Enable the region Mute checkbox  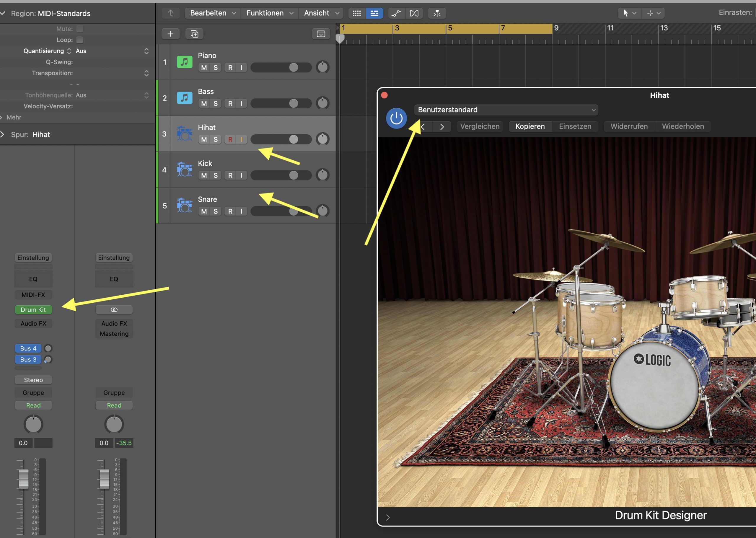coord(79,29)
